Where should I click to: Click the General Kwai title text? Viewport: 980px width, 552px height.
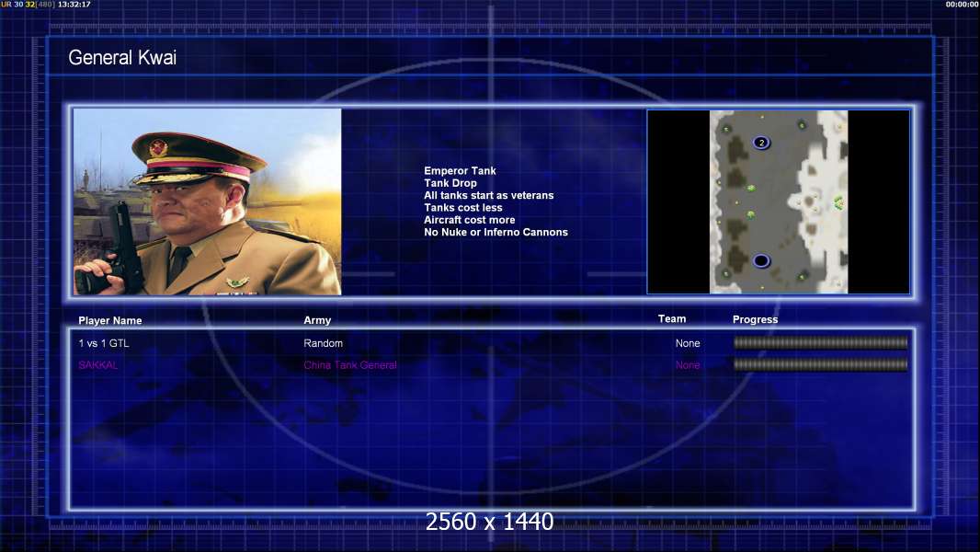(x=122, y=58)
